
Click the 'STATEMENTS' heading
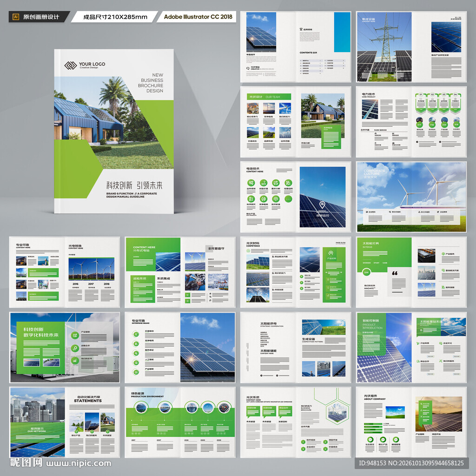[88, 401]
